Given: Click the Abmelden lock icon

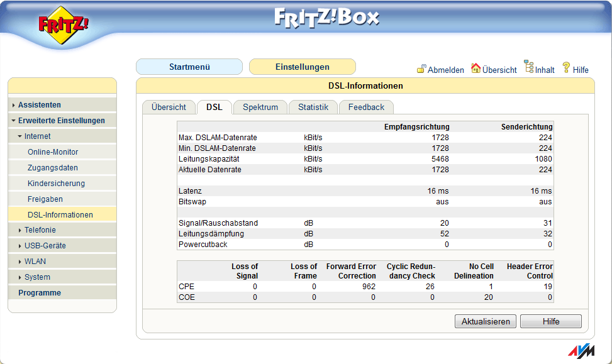Looking at the screenshot, I should coord(421,69).
